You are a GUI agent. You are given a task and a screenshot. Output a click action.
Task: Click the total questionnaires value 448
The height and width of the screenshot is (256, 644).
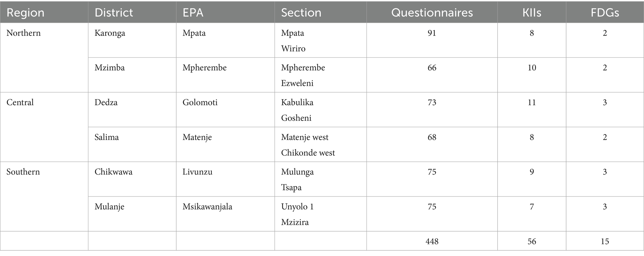(432, 241)
